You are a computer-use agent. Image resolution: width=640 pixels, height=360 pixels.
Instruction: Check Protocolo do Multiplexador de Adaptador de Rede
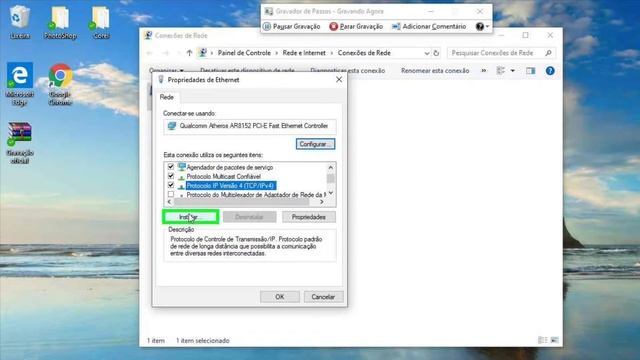click(171, 194)
